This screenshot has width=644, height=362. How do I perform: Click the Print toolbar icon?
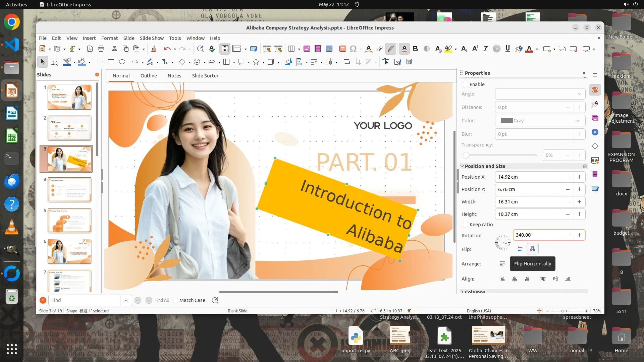(101, 49)
